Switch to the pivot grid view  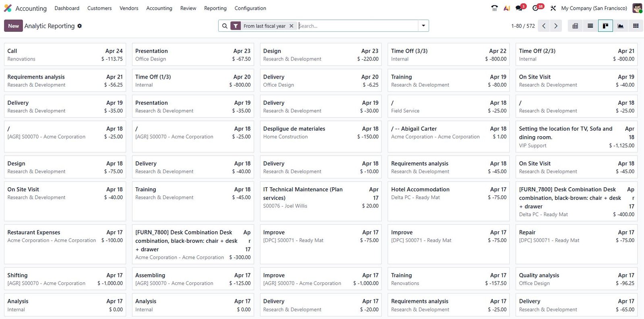[x=636, y=26]
